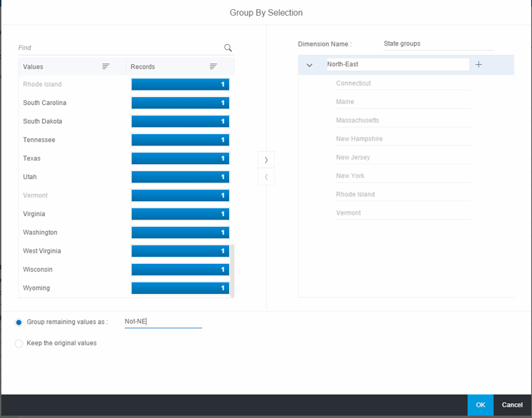Select Group remaining values as option
532x418 pixels.
pos(19,322)
